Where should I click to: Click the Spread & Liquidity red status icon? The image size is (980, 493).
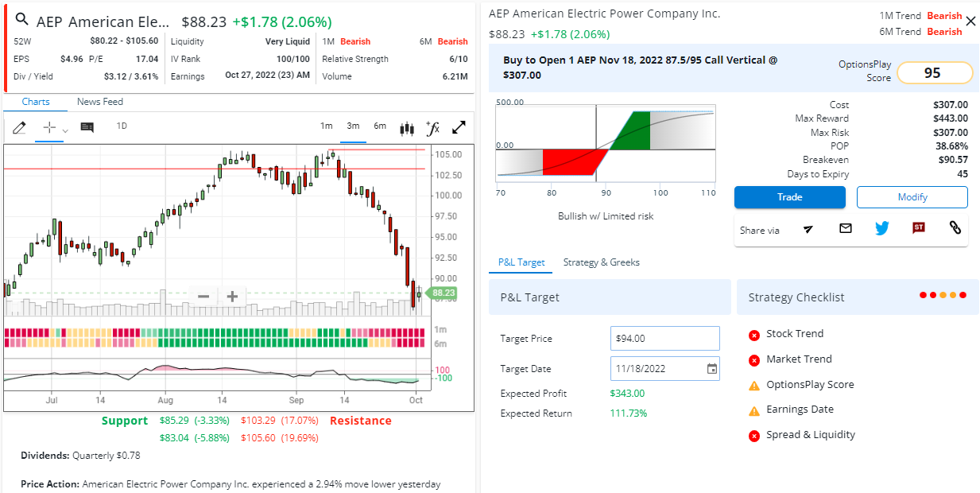754,436
